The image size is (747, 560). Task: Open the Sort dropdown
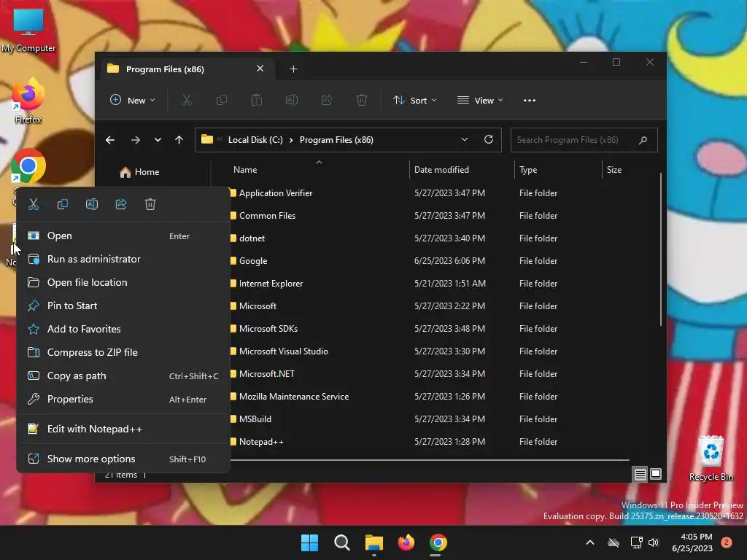[x=414, y=101]
